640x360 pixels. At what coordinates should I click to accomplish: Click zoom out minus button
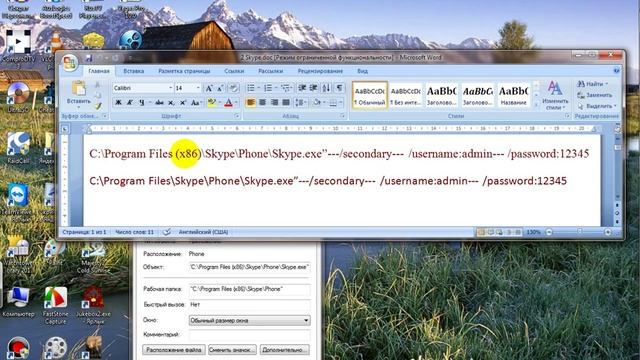point(549,232)
